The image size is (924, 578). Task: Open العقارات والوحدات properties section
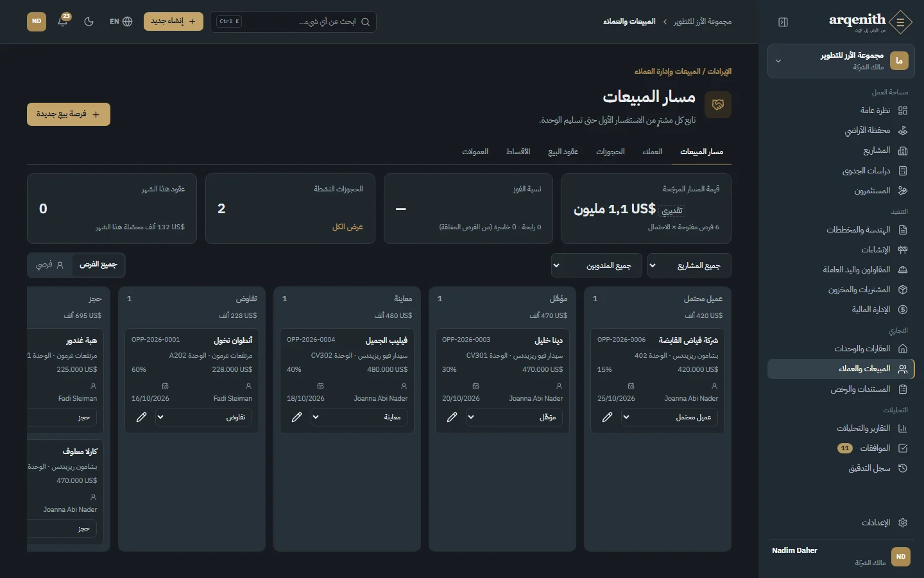pos(841,349)
